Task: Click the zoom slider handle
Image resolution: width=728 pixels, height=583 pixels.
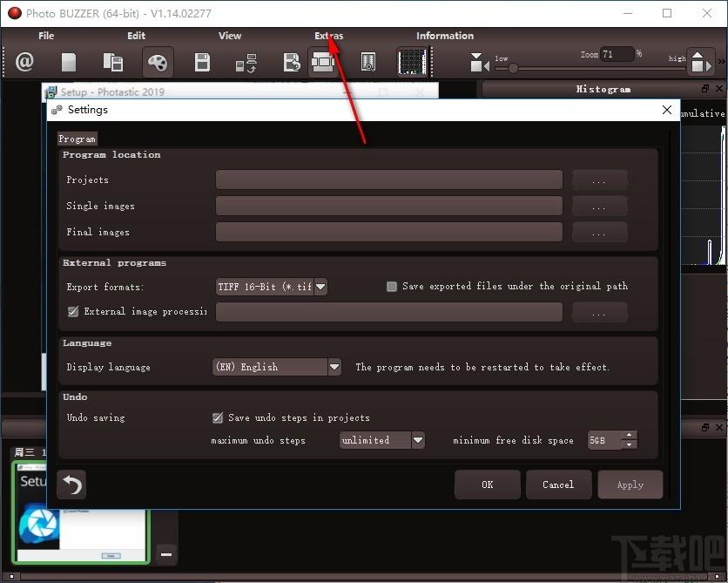Action: (513, 69)
